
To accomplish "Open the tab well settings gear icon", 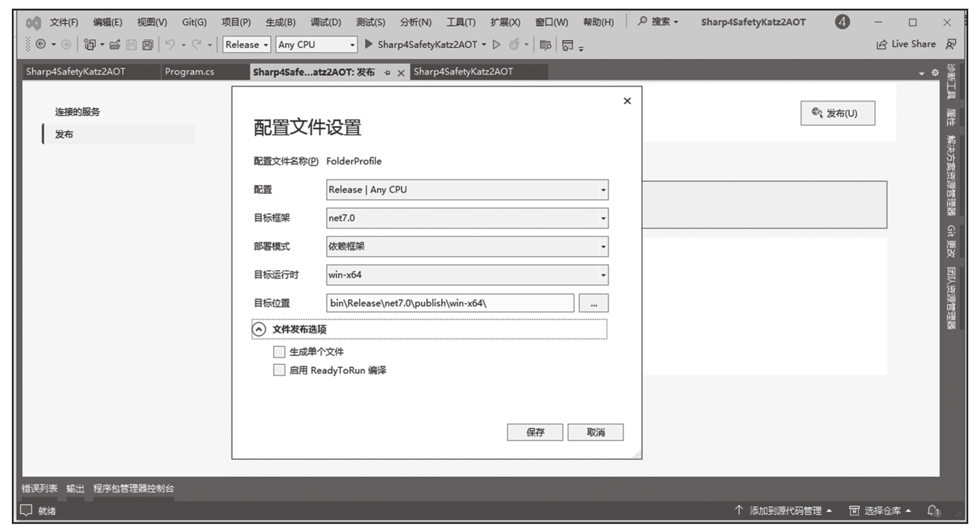I will pos(934,72).
